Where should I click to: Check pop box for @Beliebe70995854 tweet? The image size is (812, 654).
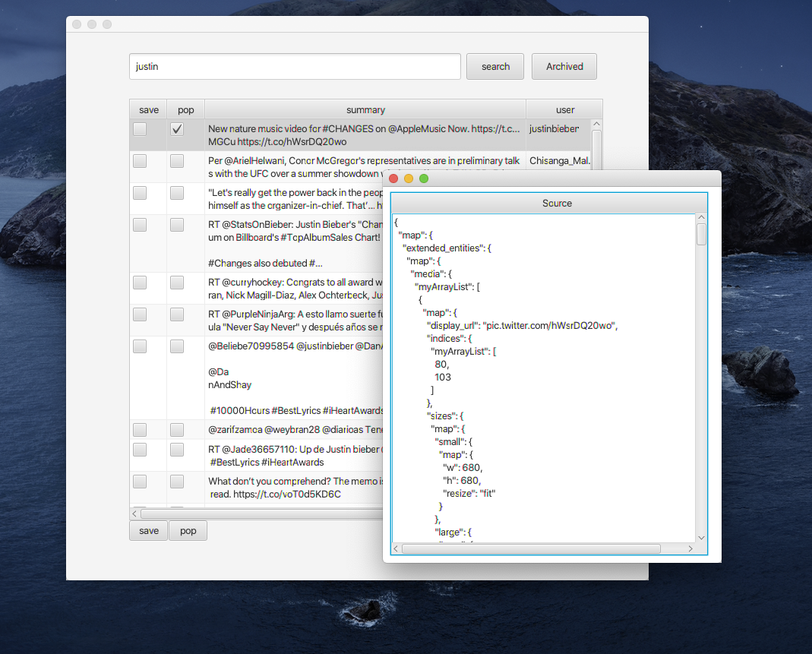click(x=177, y=346)
